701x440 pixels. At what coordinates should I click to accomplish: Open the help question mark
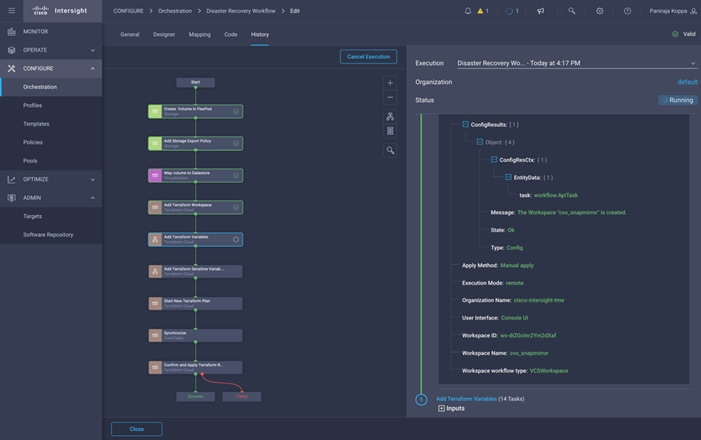627,11
